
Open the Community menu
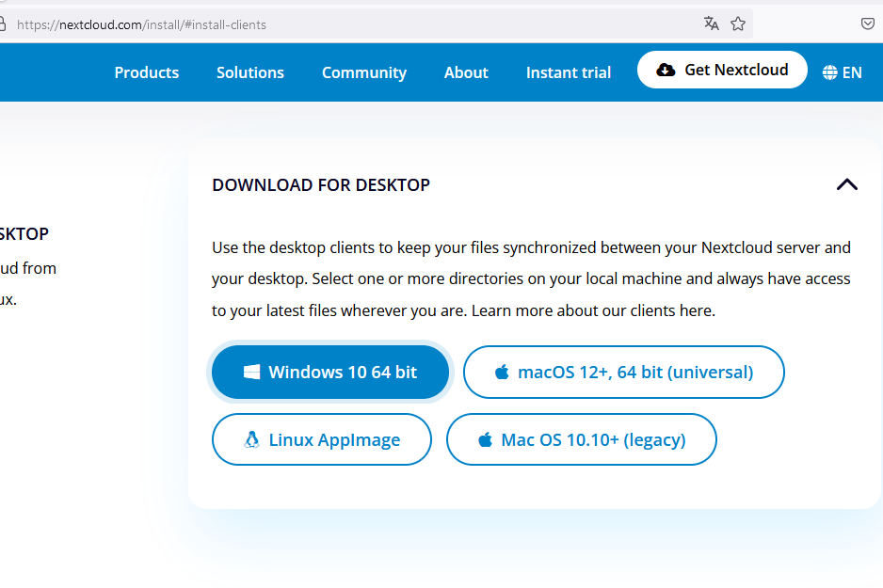pyautogui.click(x=363, y=72)
